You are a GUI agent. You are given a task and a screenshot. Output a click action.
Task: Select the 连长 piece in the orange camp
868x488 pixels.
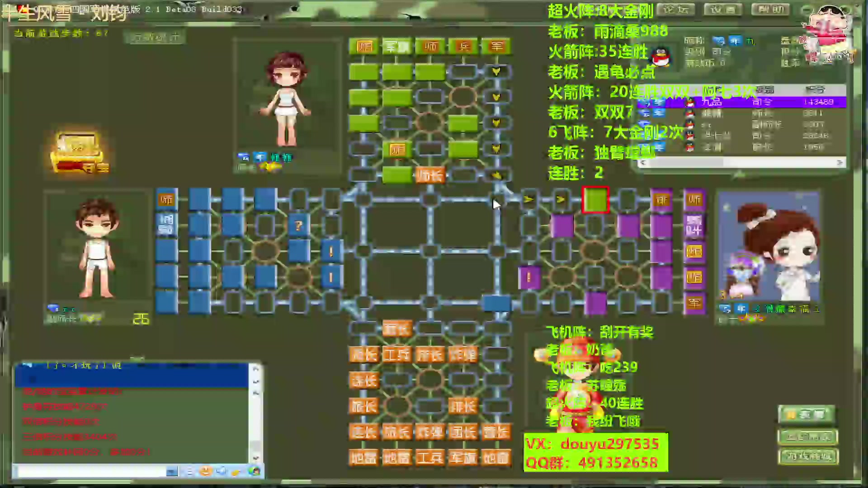click(x=364, y=380)
